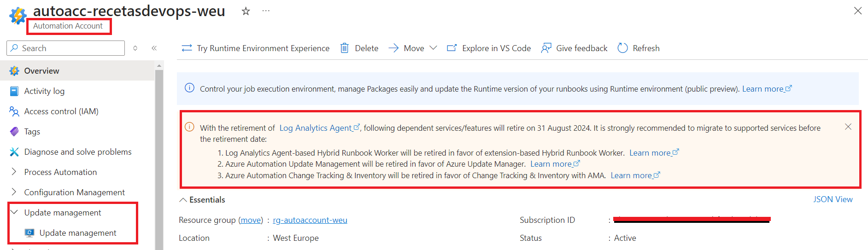Favorite this resource with the star icon

(246, 11)
